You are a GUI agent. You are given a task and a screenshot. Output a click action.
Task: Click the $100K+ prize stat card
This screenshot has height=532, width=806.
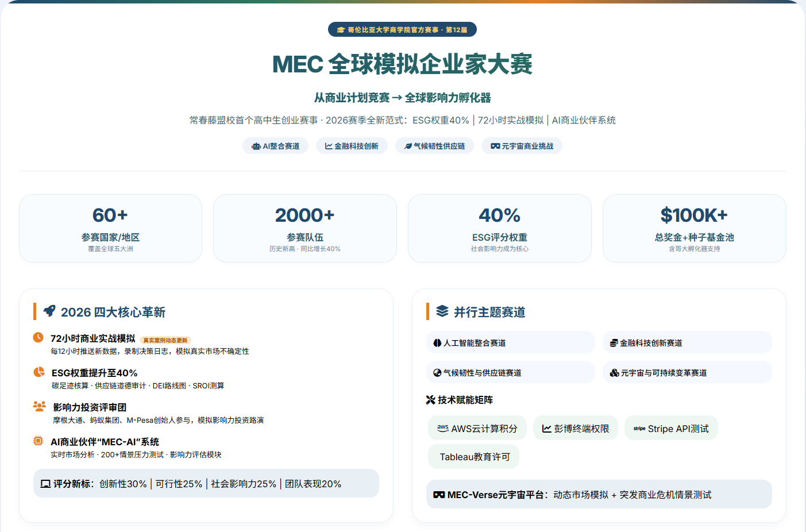[x=694, y=228]
